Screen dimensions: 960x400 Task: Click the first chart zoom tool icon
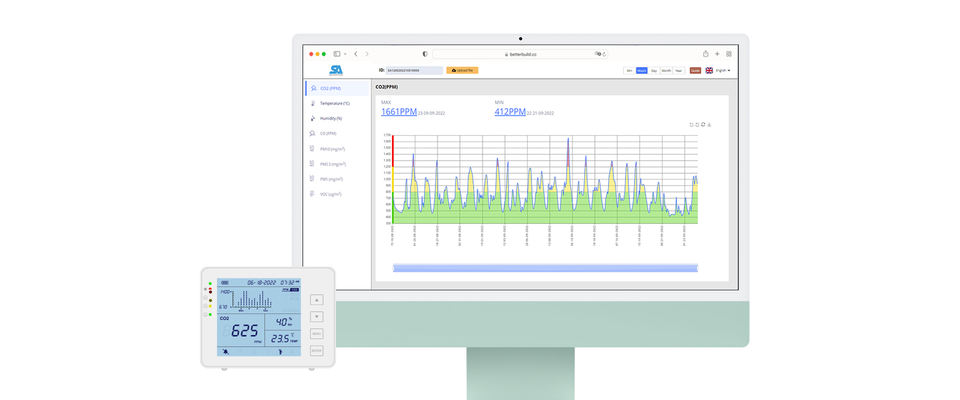click(x=691, y=124)
